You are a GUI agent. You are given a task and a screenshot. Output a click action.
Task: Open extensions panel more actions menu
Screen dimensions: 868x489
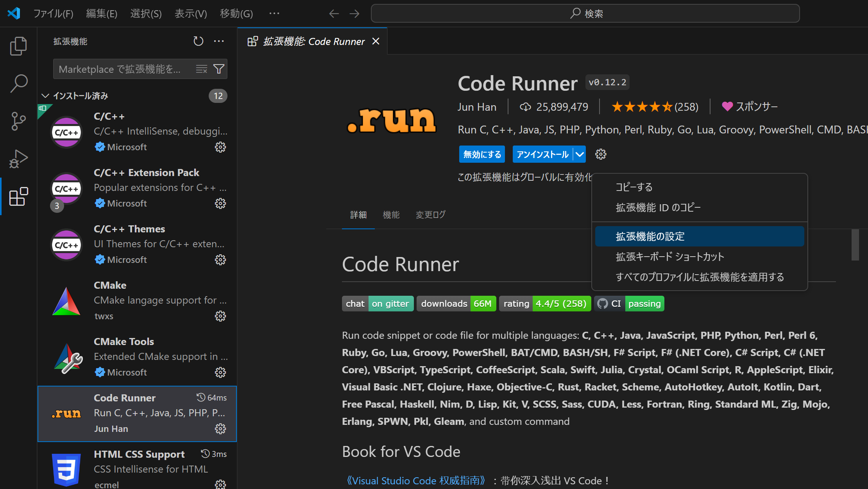click(x=219, y=41)
